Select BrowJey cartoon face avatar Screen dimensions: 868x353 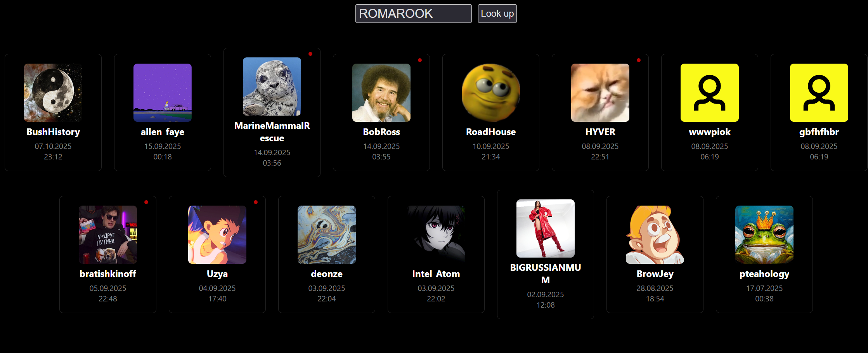655,235
